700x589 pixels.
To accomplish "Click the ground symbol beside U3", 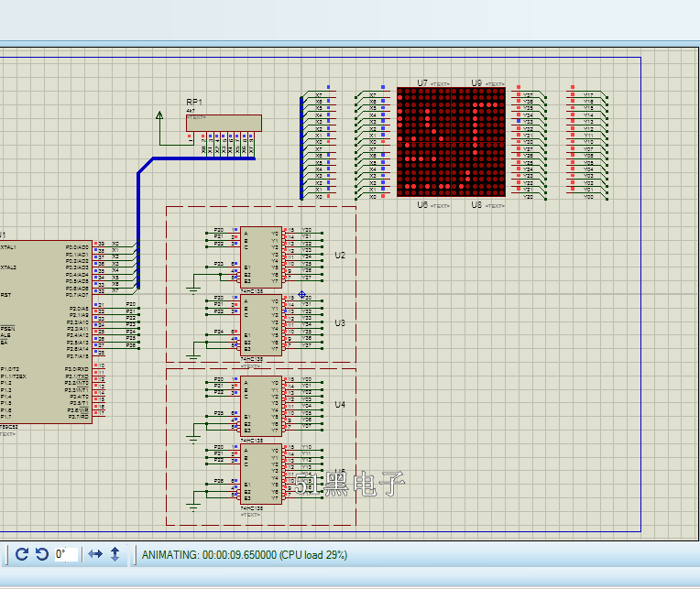I will [x=193, y=358].
